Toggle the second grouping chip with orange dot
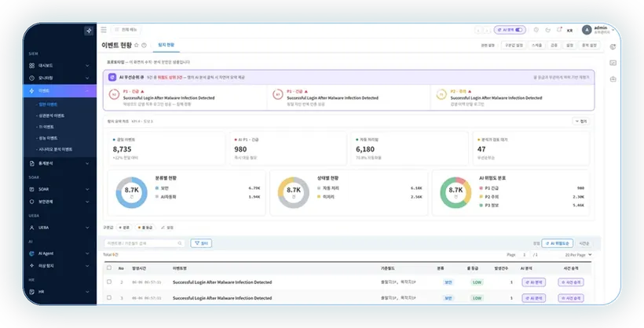The image size is (644, 328). click(x=145, y=228)
